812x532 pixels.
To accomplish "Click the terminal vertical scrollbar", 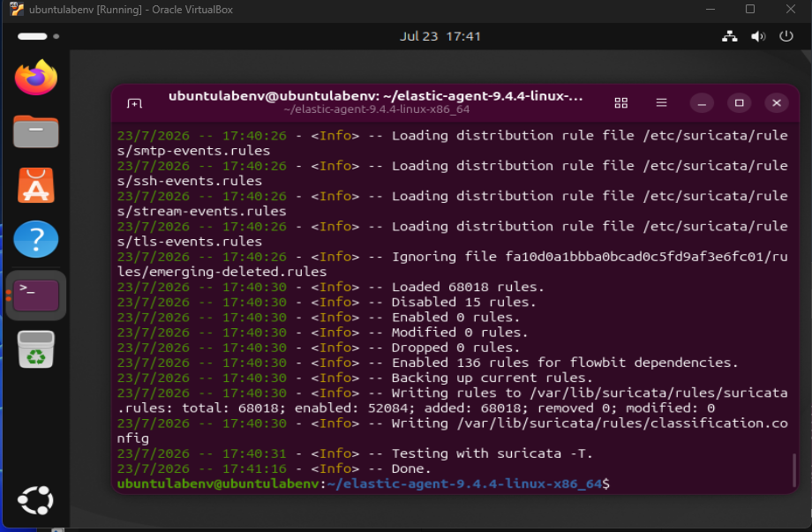I will [793, 470].
